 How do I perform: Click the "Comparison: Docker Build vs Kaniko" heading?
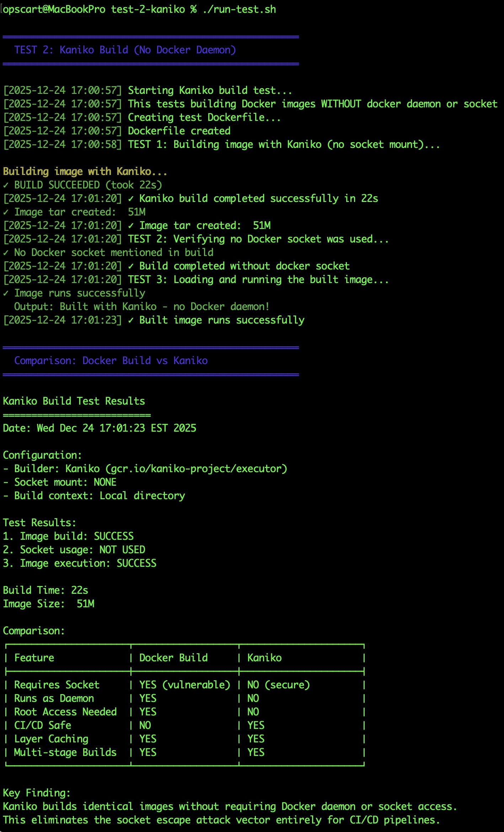click(111, 361)
